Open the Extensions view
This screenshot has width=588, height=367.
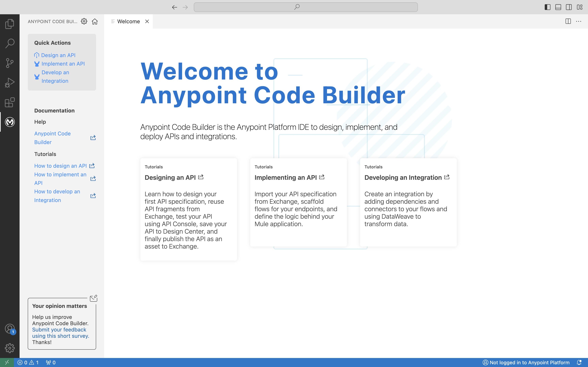pyautogui.click(x=10, y=102)
